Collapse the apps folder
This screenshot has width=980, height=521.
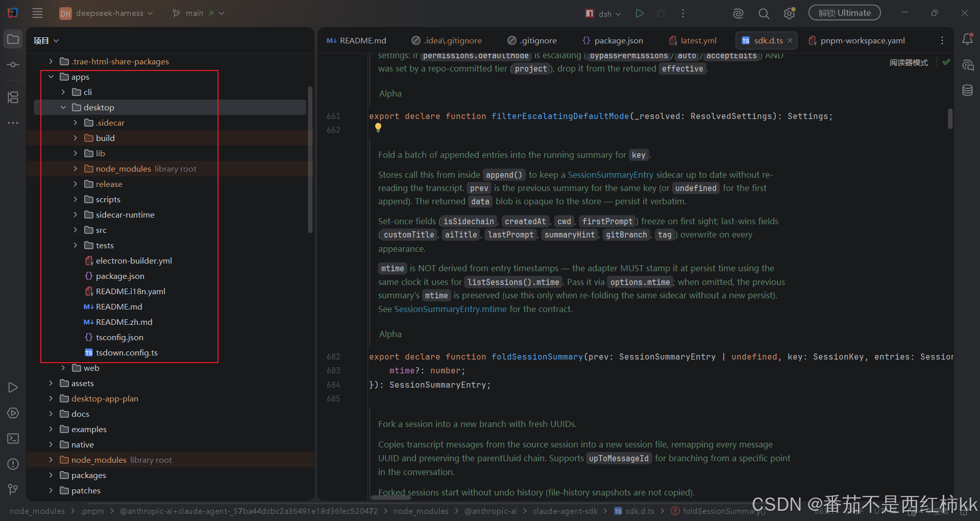[x=51, y=77]
